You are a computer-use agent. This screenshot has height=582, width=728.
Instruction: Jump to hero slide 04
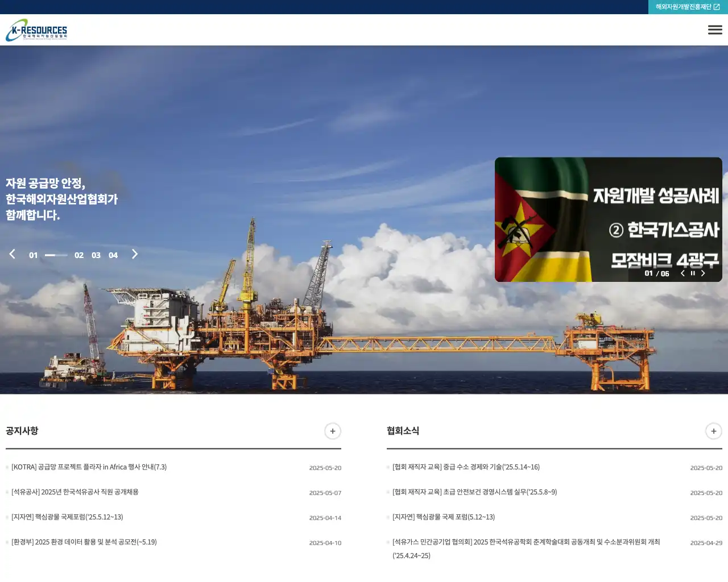pos(113,255)
